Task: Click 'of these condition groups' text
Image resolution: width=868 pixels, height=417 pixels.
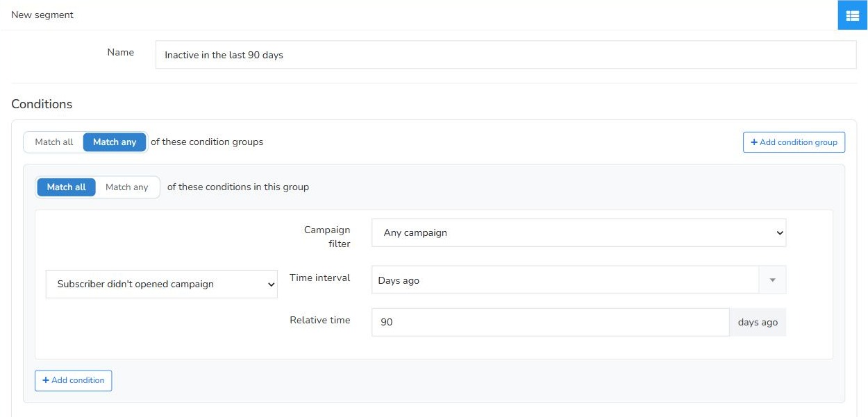Action: 207,142
